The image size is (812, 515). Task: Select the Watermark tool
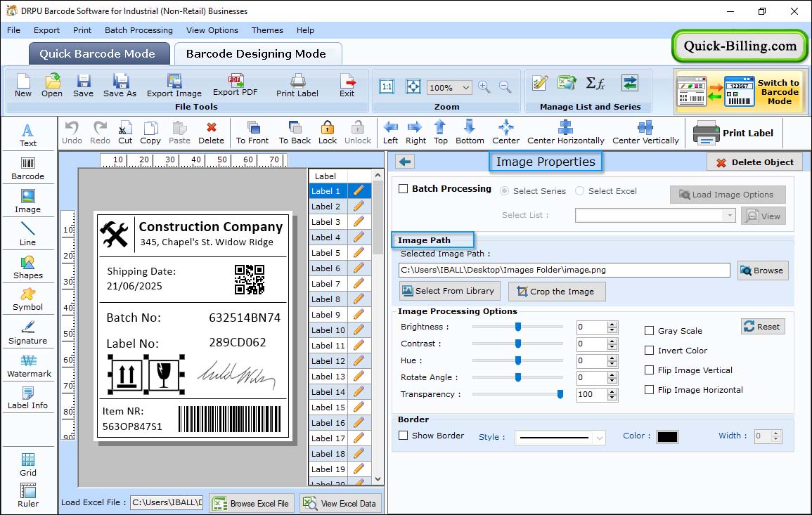[x=29, y=367]
